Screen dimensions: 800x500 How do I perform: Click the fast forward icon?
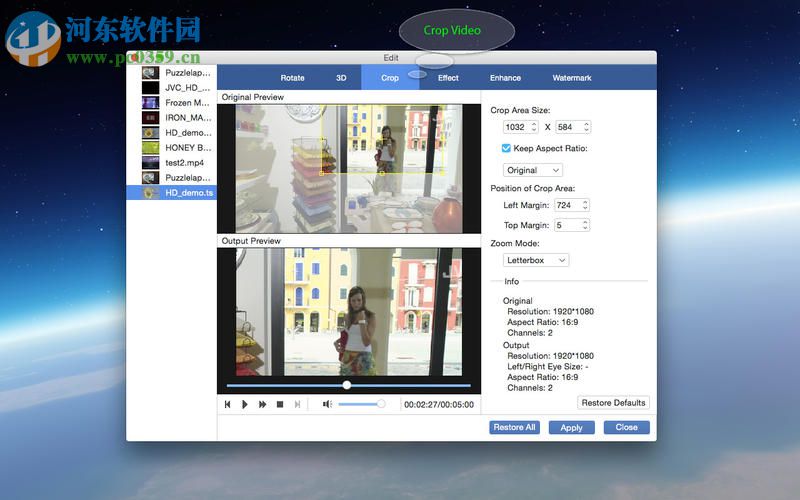262,404
